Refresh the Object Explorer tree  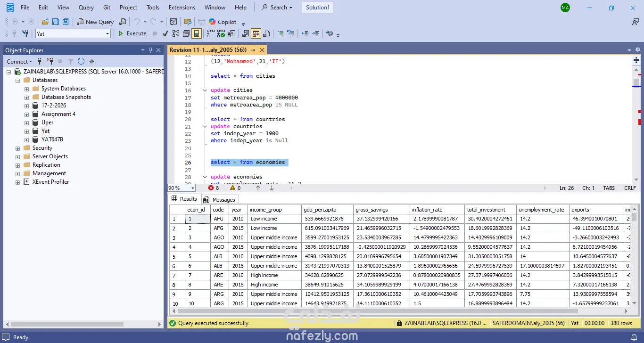[81, 61]
